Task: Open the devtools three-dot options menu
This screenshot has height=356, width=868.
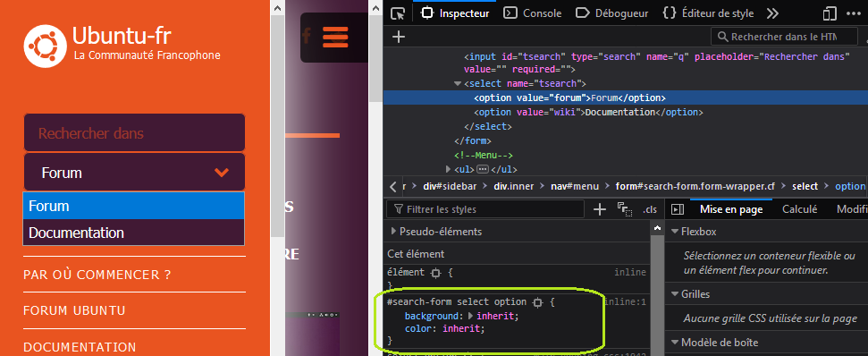Action: click(855, 13)
